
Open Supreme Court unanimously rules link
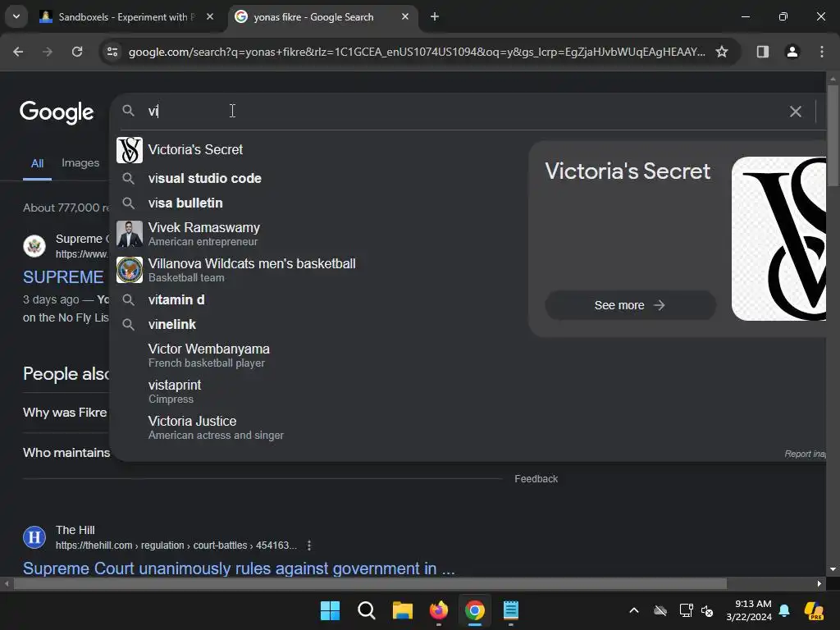(x=239, y=568)
